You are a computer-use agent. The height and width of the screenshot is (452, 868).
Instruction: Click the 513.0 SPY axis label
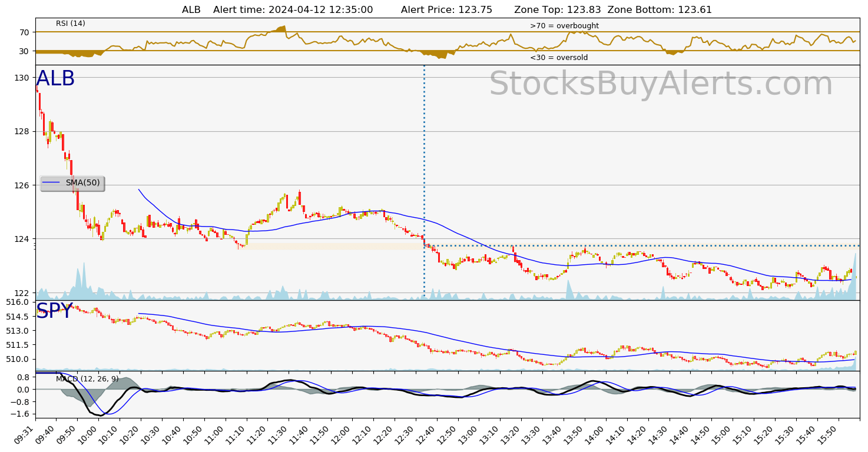(x=18, y=331)
